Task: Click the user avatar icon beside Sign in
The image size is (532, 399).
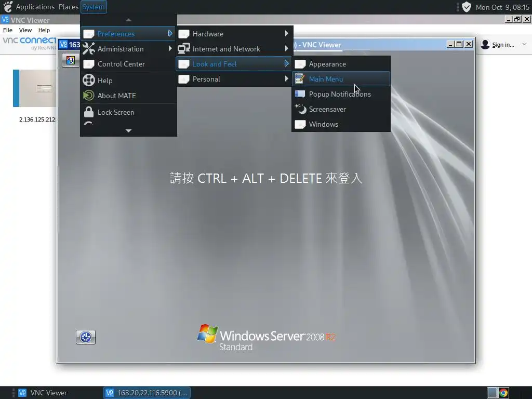Action: [x=486, y=45]
